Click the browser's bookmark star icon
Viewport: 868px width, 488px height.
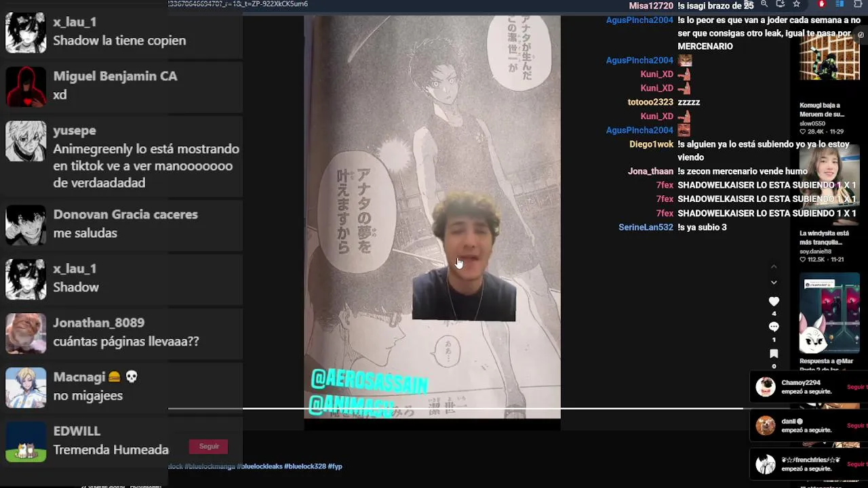pos(796,4)
